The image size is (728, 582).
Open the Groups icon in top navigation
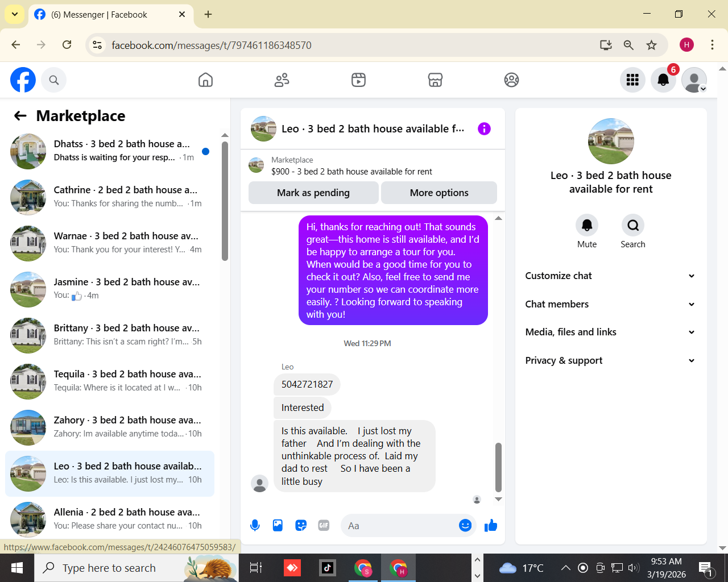coord(511,80)
